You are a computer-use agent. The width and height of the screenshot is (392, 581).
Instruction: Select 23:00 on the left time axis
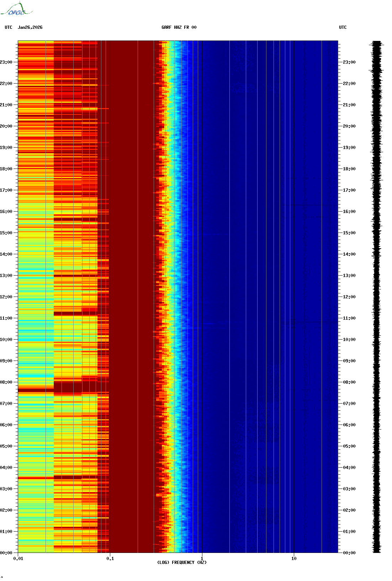(6, 62)
